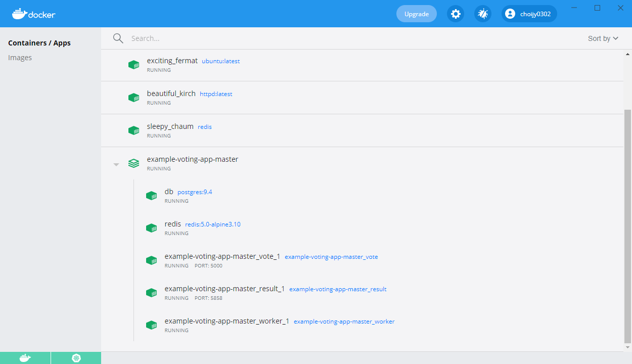Select example-voting-app-master_result_1 name
Screen dimensions: 632x364
click(225, 289)
